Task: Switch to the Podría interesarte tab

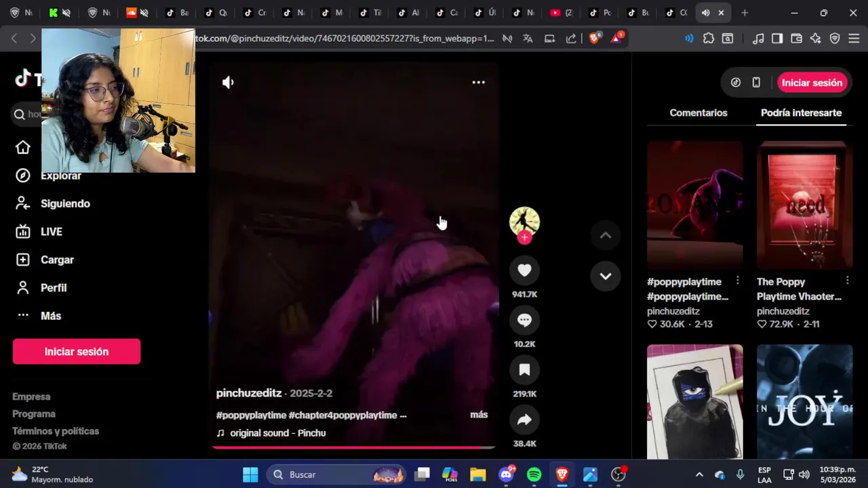Action: click(801, 113)
